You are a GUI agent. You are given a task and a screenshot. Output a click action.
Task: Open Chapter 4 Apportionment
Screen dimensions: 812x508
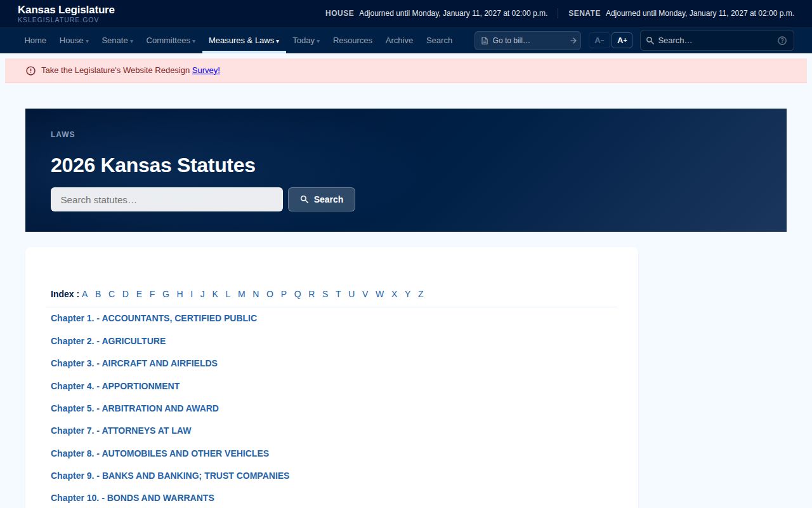pos(115,386)
